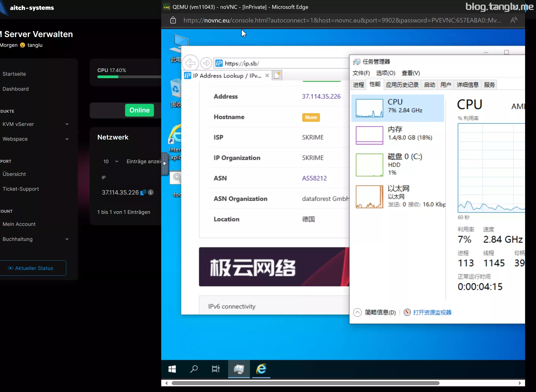Image resolution: width=536 pixels, height=392 pixels.
Task: Open Task View on the taskbar
Action: (x=215, y=369)
